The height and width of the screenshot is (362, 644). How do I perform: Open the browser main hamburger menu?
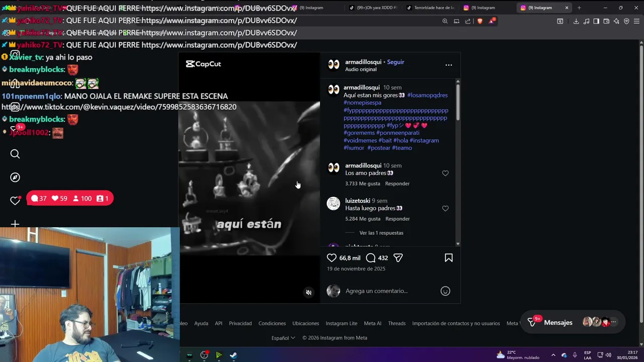pyautogui.click(x=637, y=21)
